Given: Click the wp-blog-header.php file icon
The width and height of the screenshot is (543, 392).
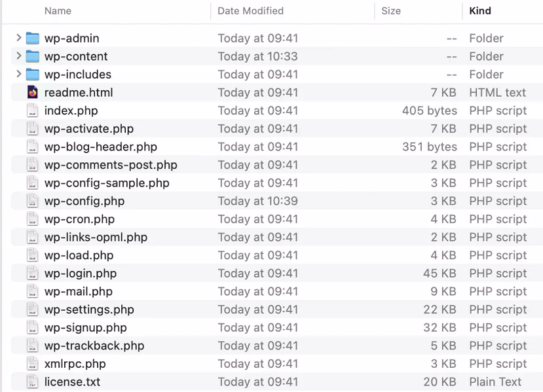Looking at the screenshot, I should (33, 147).
